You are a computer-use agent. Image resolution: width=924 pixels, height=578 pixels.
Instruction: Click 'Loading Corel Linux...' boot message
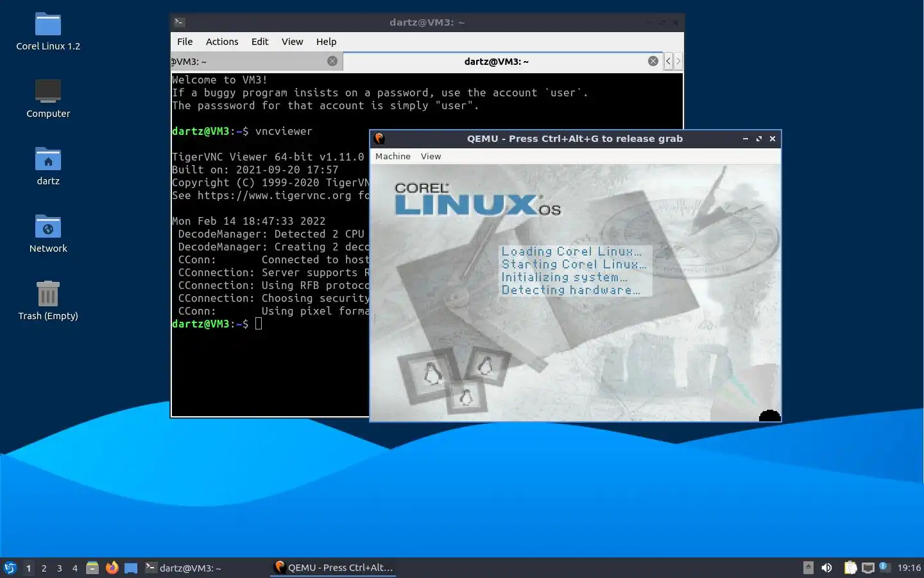[571, 251]
